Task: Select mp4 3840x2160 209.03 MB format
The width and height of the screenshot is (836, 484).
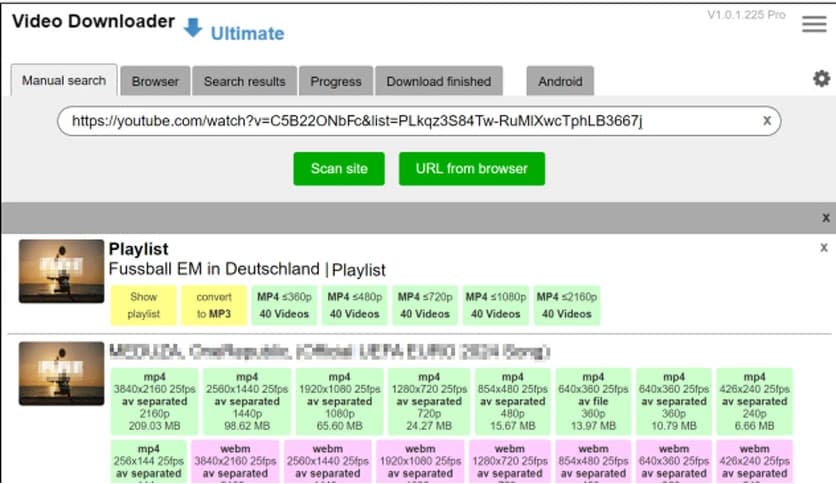Action: pos(155,401)
